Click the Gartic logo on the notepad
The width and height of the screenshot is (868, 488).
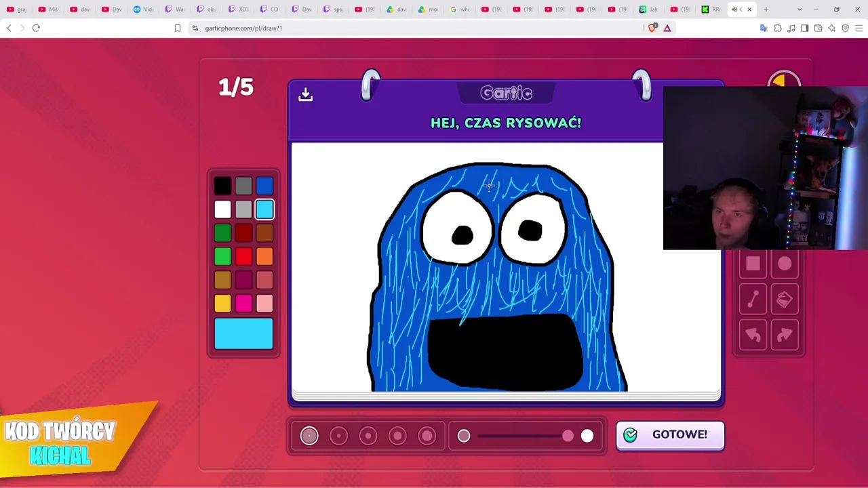[x=506, y=93]
